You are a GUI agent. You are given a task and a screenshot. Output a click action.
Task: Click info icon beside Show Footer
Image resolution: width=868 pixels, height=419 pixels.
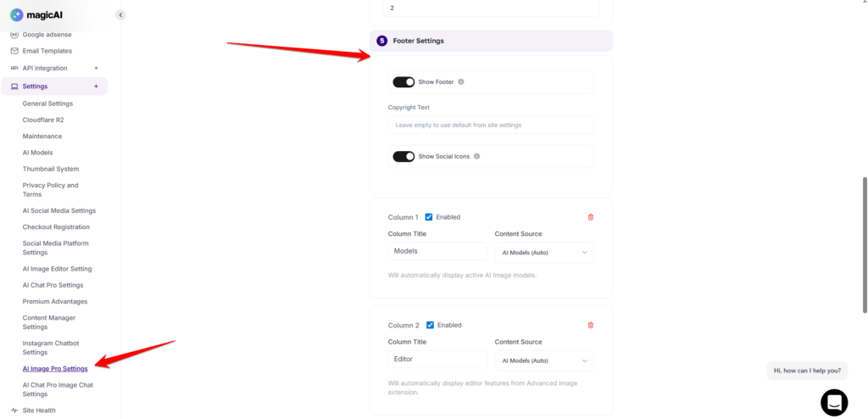[x=461, y=82]
